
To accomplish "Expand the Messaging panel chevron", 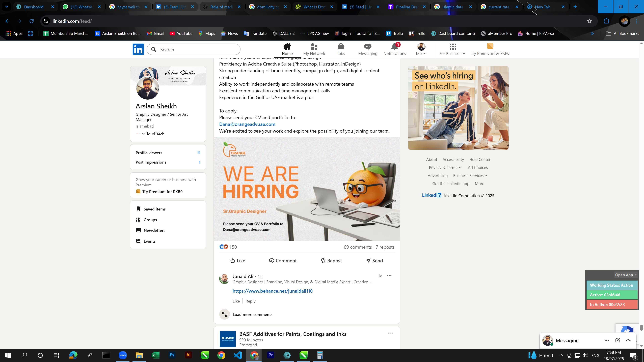I will tap(628, 340).
